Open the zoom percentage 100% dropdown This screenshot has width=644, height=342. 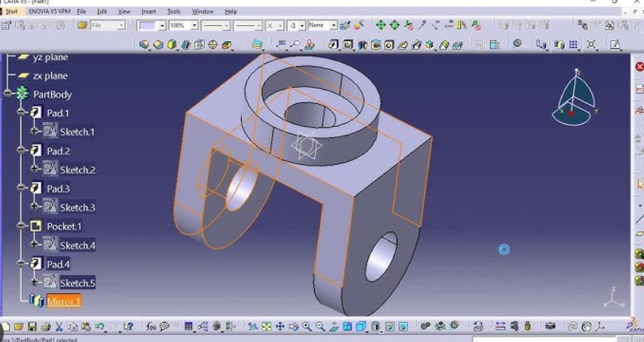coord(195,25)
